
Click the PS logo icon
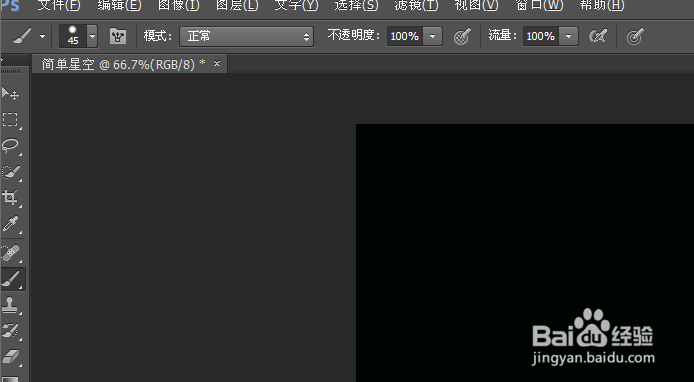click(x=10, y=6)
